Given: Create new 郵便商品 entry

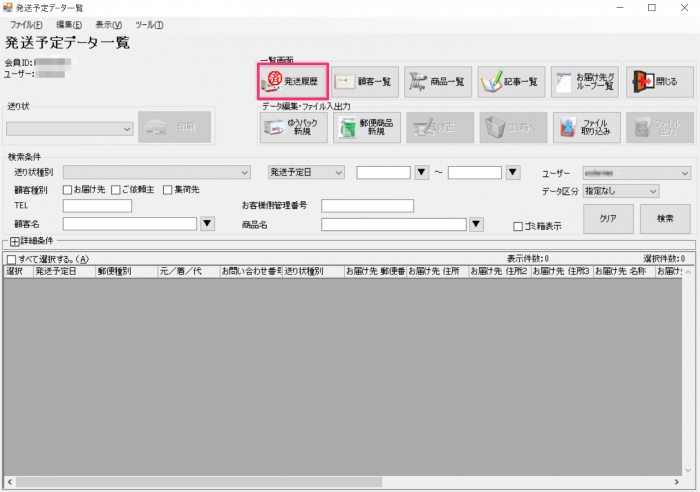Looking at the screenshot, I should pos(367,128).
